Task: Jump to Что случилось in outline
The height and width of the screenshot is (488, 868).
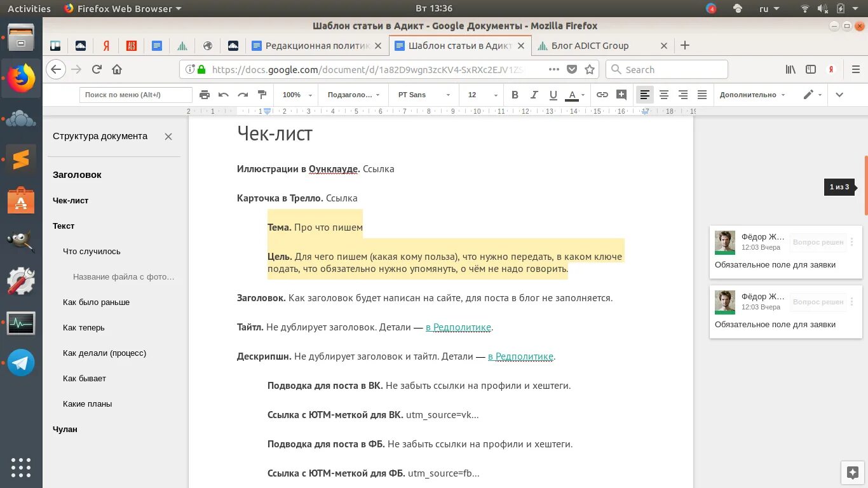Action: click(x=92, y=251)
